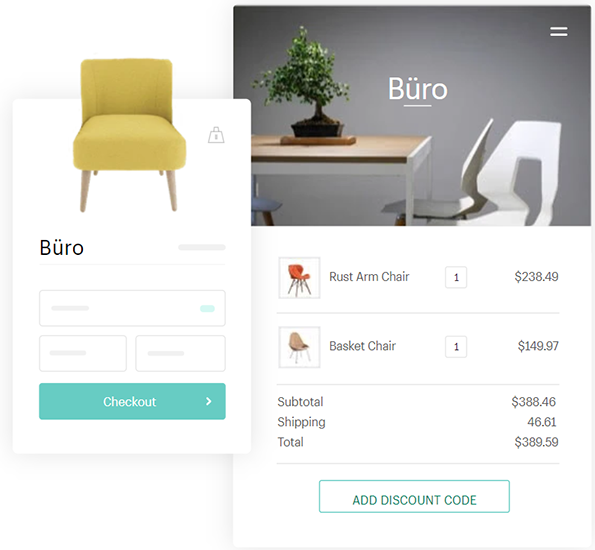Click the wide card number input field
595x550 pixels.
click(132, 308)
